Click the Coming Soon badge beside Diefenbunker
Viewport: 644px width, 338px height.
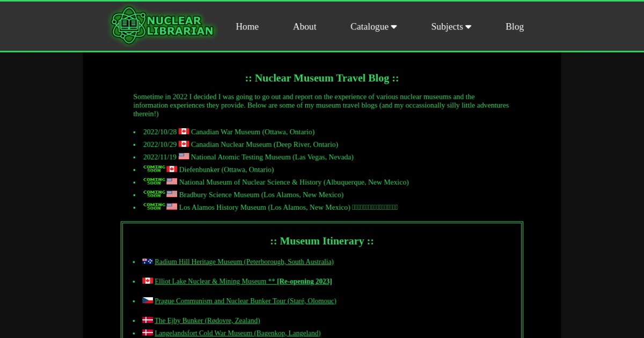click(154, 168)
